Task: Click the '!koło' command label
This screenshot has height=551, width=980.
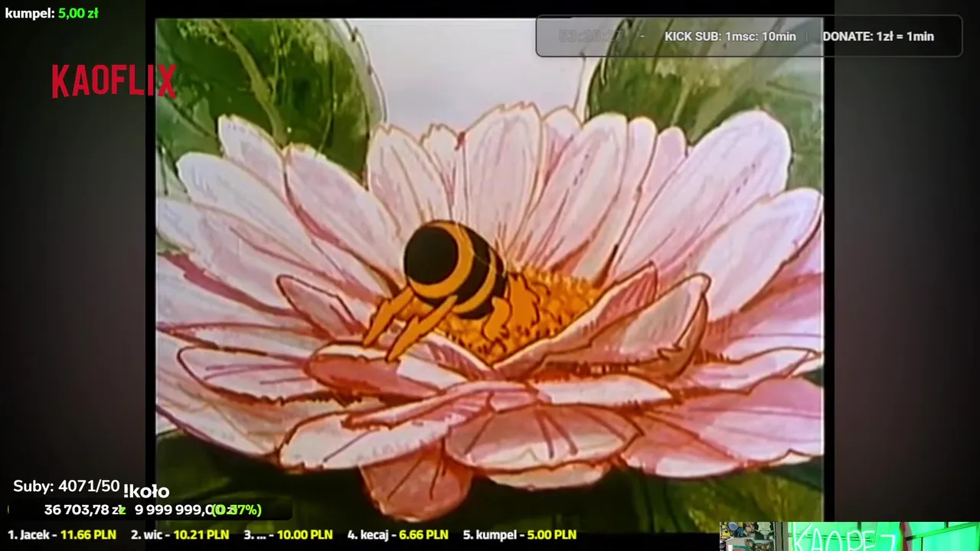Action: (x=145, y=491)
